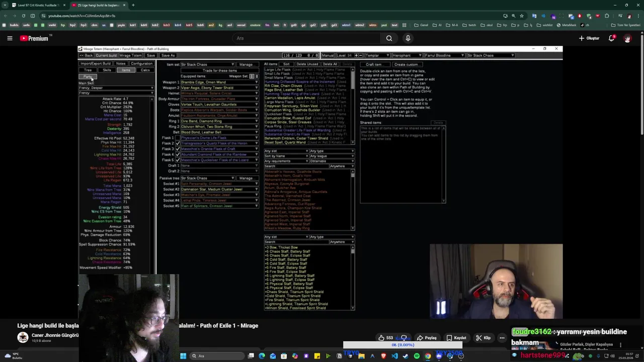Click the Paylaş share button
This screenshot has width=644, height=362.
point(427,338)
